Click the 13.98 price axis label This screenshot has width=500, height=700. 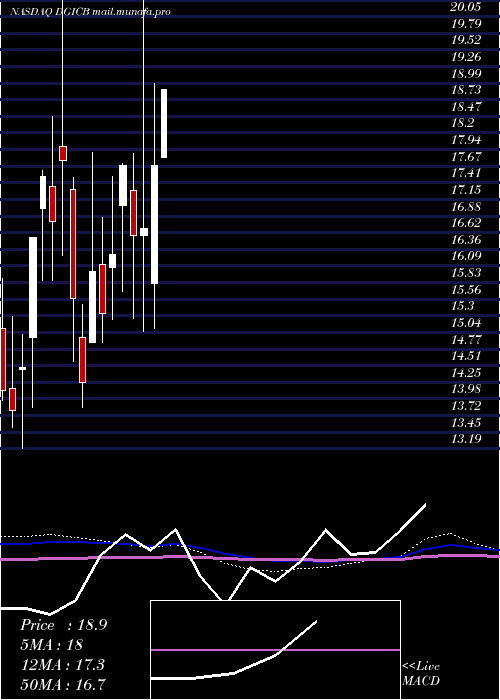(x=466, y=389)
